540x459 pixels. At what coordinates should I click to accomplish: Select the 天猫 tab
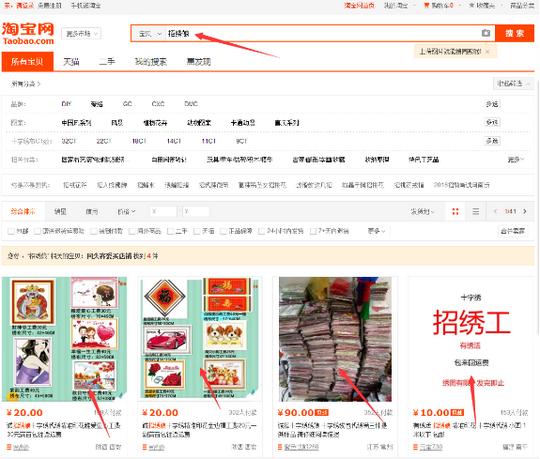[71, 62]
